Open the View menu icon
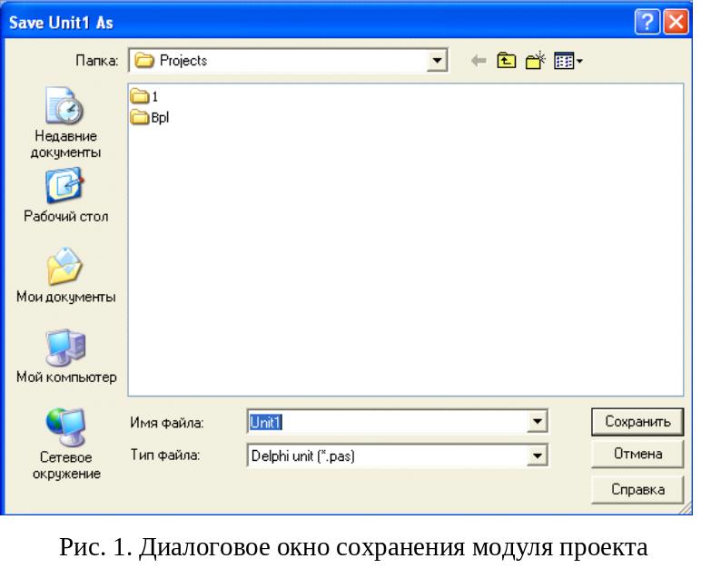701x588 pixels. pyautogui.click(x=568, y=61)
